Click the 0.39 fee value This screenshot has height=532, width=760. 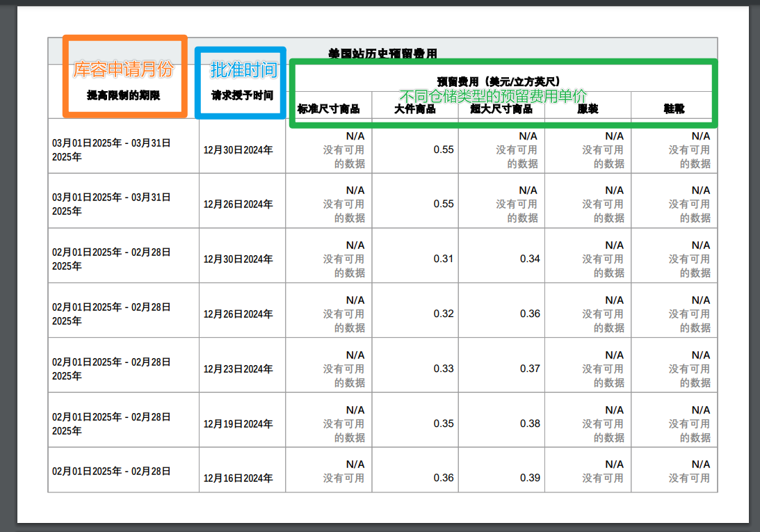pyautogui.click(x=530, y=478)
